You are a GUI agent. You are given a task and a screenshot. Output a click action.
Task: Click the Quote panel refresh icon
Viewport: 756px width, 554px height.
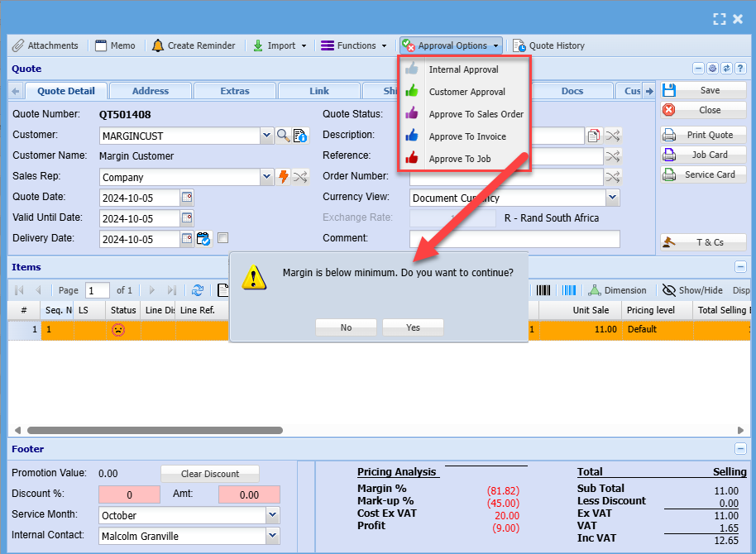726,69
